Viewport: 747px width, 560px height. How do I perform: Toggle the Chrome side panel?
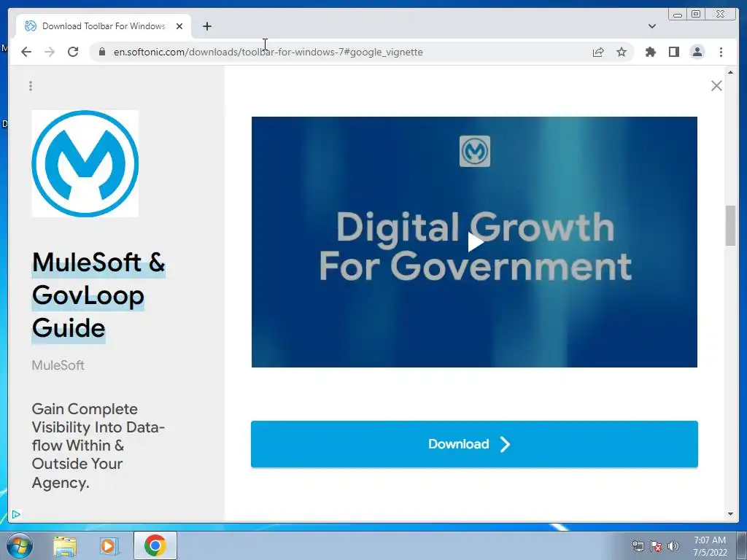click(x=673, y=52)
